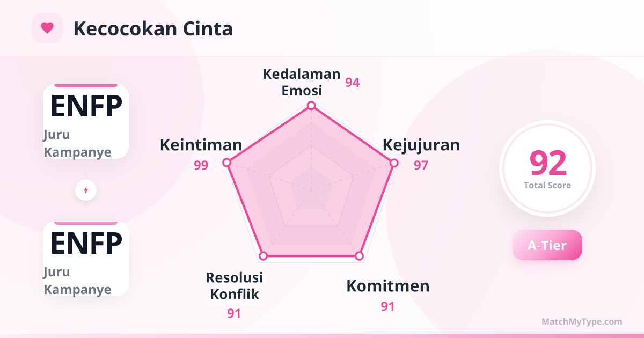The height and width of the screenshot is (338, 644).
Task: Click the 92 Total Score circle
Action: (547, 168)
